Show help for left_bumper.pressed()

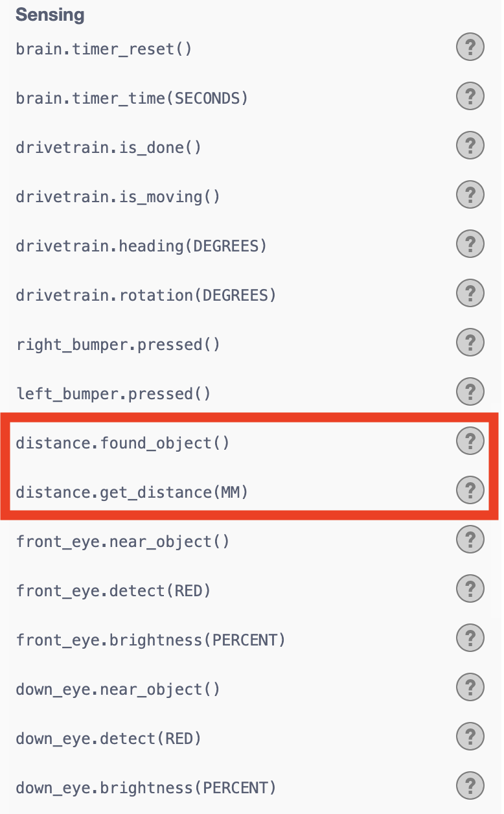coord(470,393)
